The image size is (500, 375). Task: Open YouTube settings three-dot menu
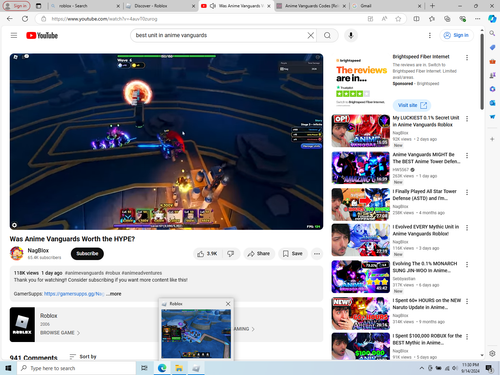(430, 35)
